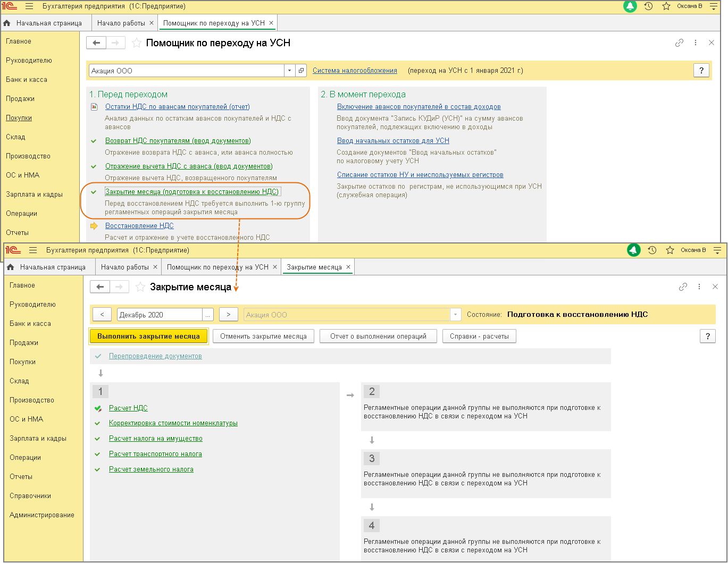This screenshot has width=728, height=563.
Task: Copy link icon of Закрытие месяца form
Action: tap(683, 287)
